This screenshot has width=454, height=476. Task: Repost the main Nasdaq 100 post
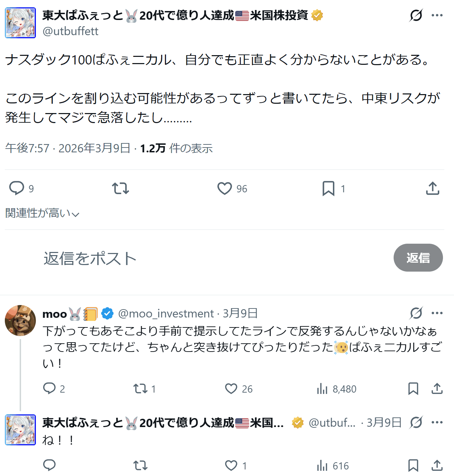[x=120, y=188]
